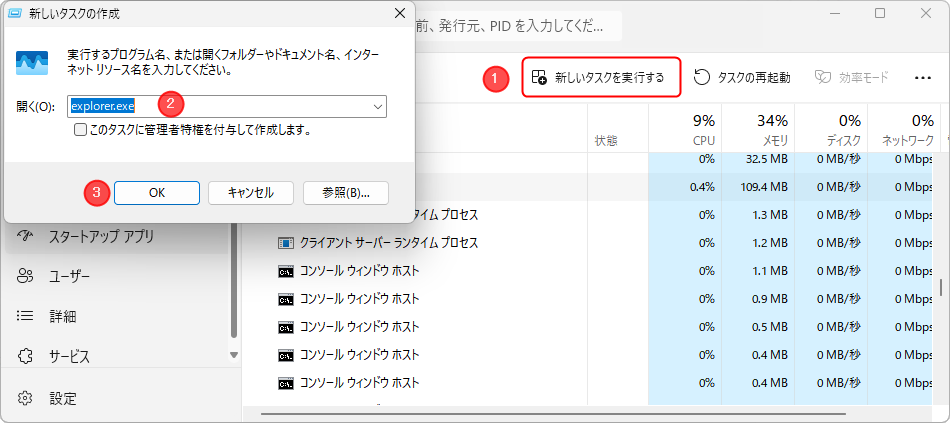Close the 新しいタスクの作成 dialog with X

(x=399, y=13)
